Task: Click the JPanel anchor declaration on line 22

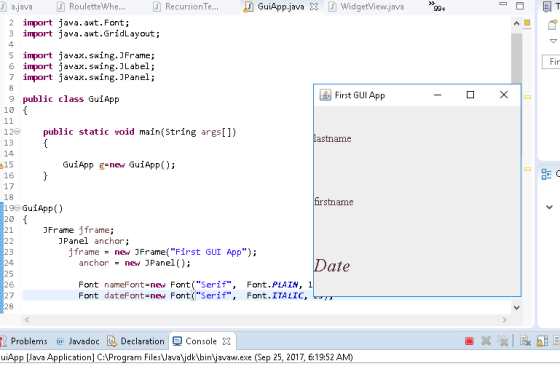Action: tap(94, 241)
